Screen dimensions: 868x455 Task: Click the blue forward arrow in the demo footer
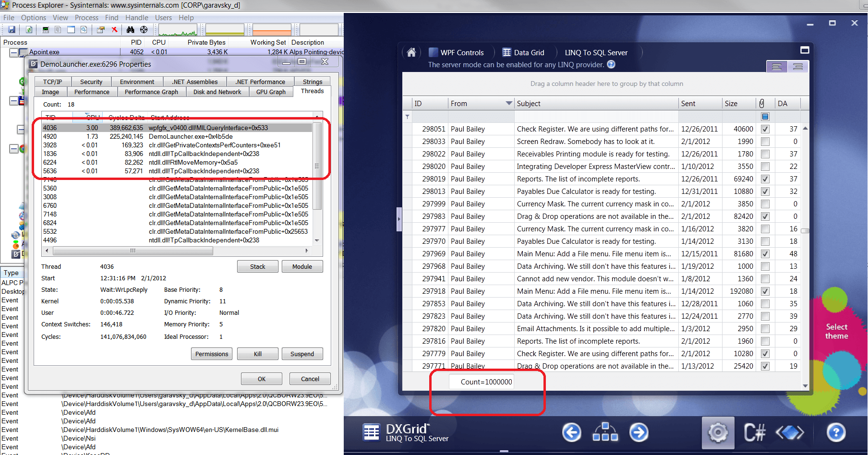[639, 432]
